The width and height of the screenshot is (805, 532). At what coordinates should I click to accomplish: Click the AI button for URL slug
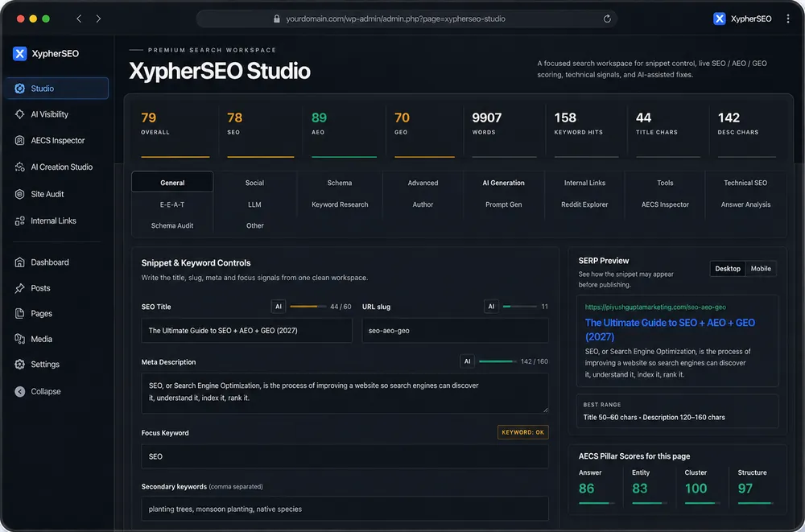tap(491, 307)
